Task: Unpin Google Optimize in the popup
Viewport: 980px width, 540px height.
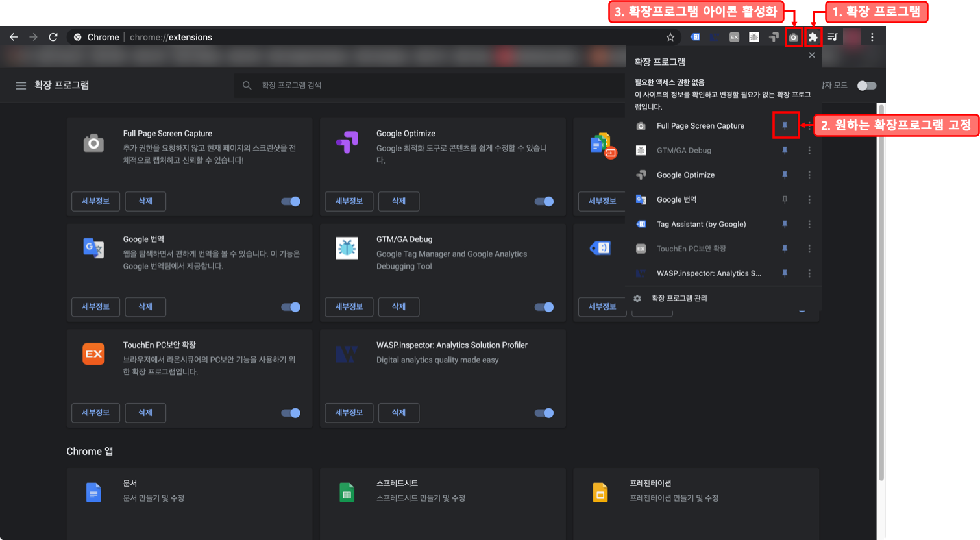Action: coord(785,175)
